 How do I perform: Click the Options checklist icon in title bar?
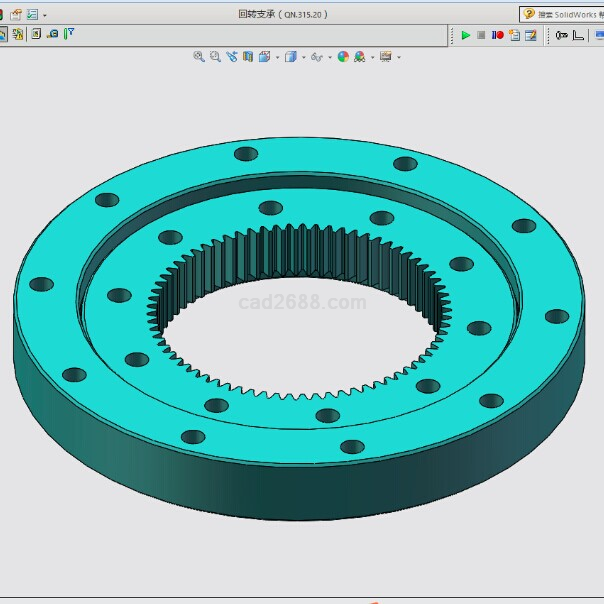pyautogui.click(x=32, y=14)
